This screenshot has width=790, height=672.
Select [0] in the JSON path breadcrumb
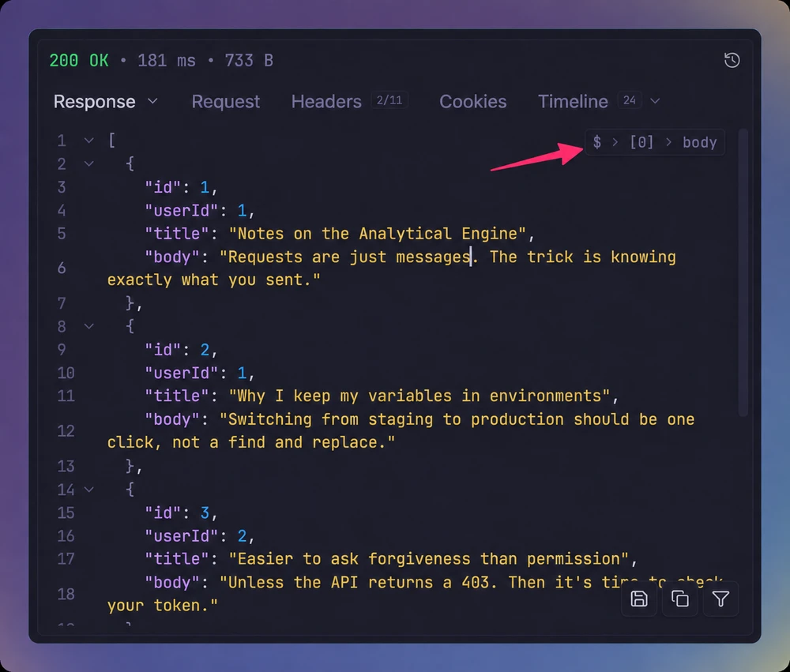pos(641,142)
